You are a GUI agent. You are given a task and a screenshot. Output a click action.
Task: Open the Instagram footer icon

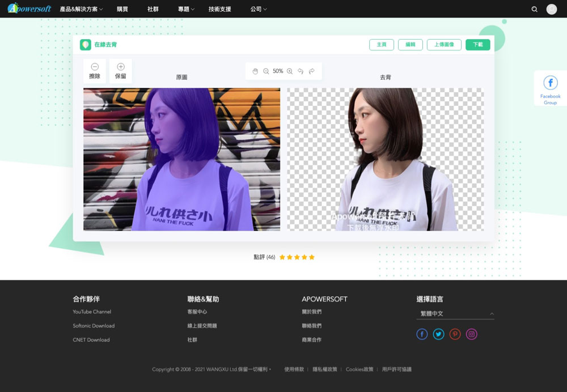(x=471, y=334)
